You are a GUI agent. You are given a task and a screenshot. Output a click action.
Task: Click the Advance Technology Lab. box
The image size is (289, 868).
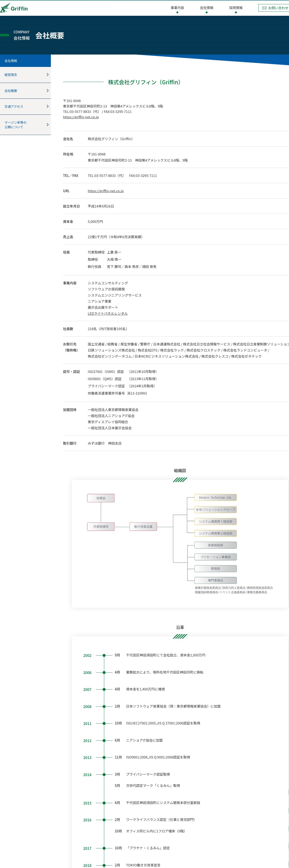pos(216,498)
